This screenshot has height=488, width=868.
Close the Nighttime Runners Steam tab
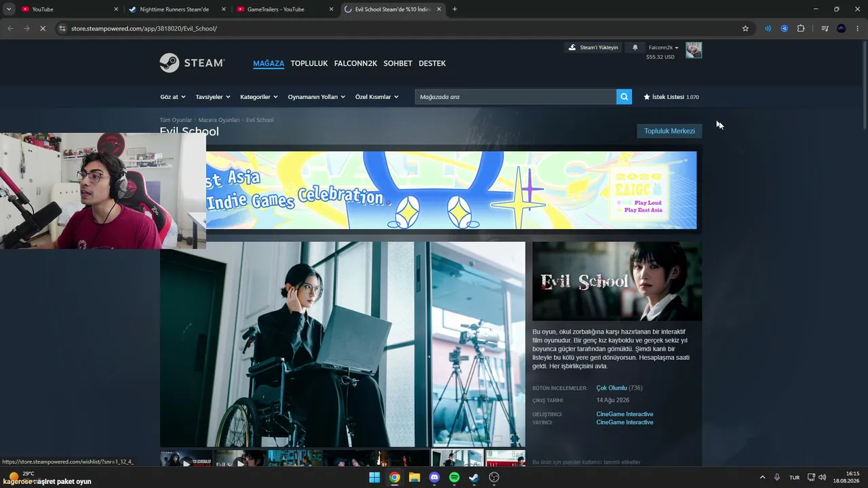(x=224, y=9)
